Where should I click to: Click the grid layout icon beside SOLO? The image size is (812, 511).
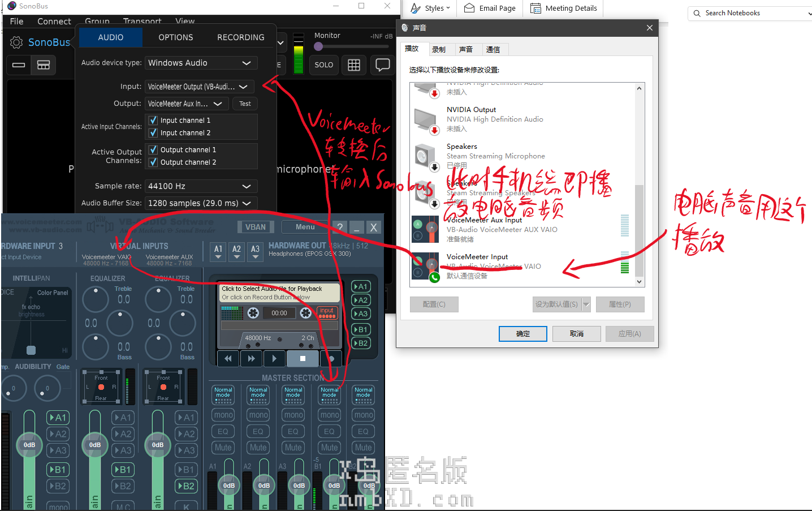354,65
